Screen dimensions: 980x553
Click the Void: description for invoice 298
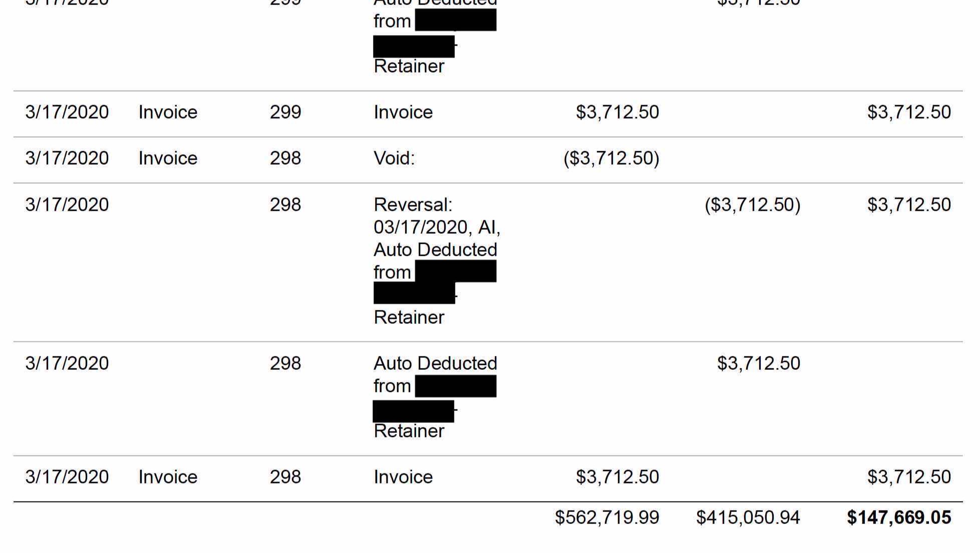(x=394, y=158)
